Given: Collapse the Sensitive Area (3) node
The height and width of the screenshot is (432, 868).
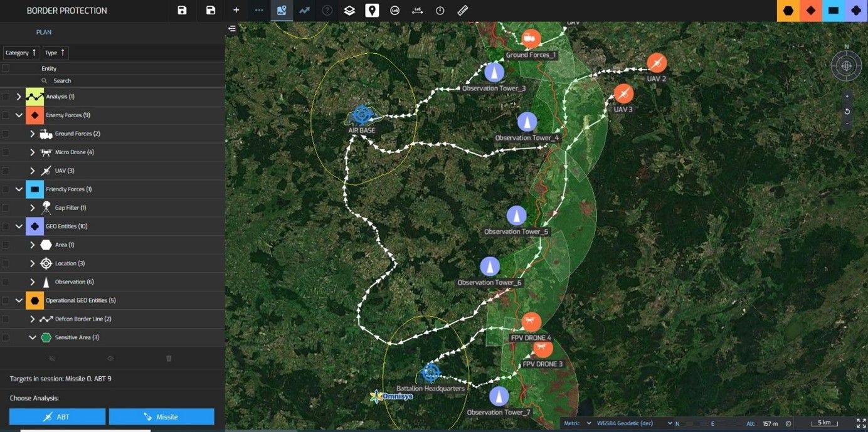Looking at the screenshot, I should pyautogui.click(x=33, y=337).
